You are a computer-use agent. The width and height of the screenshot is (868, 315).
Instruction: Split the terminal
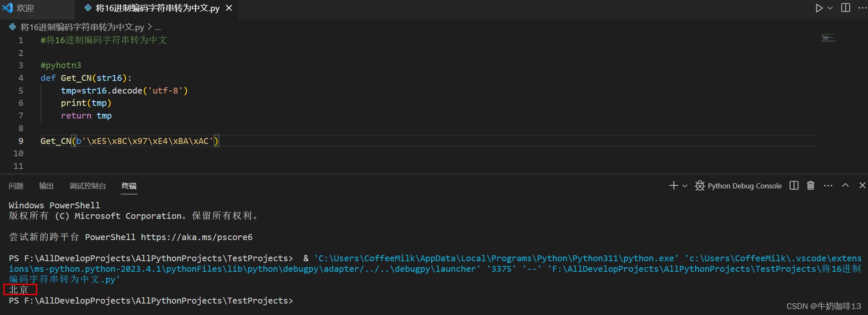[794, 185]
